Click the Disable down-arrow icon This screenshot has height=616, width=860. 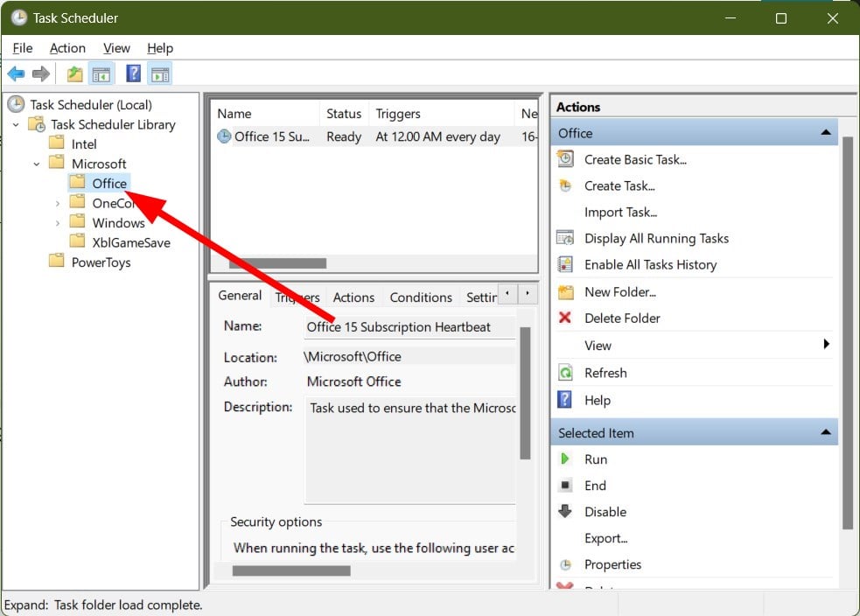point(565,511)
